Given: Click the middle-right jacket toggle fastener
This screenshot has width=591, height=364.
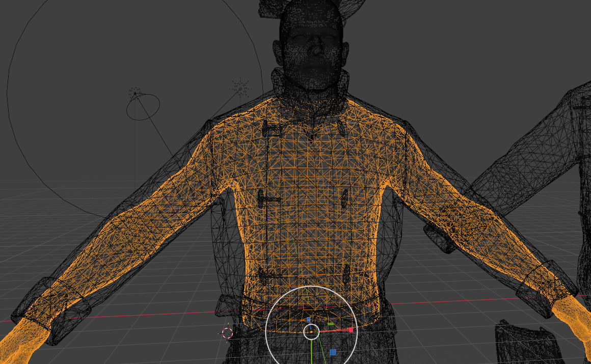Looking at the screenshot, I should click(x=345, y=199).
